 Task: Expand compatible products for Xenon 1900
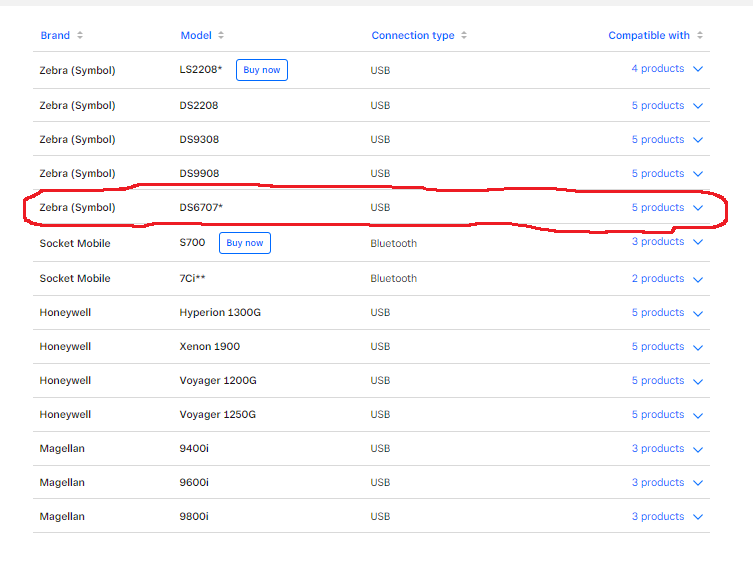pos(698,348)
